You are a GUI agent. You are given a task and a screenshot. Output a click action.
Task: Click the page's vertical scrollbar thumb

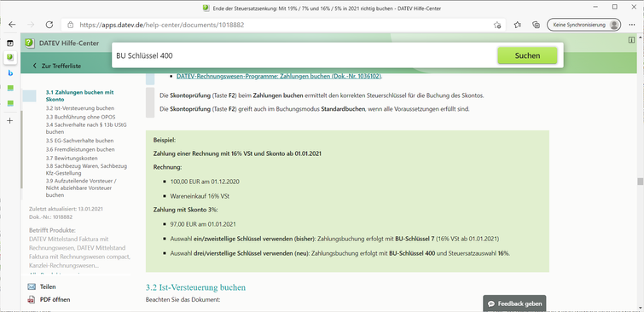[640, 182]
